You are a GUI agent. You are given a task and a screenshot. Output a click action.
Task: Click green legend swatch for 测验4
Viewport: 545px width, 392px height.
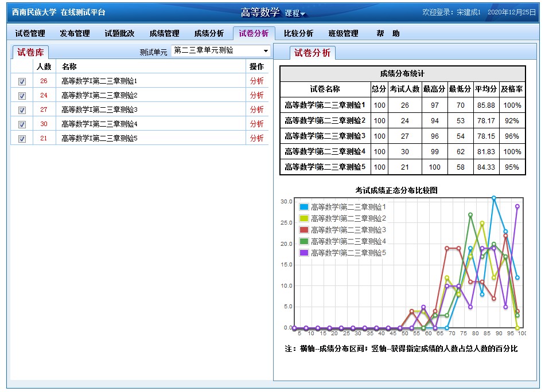coord(304,241)
